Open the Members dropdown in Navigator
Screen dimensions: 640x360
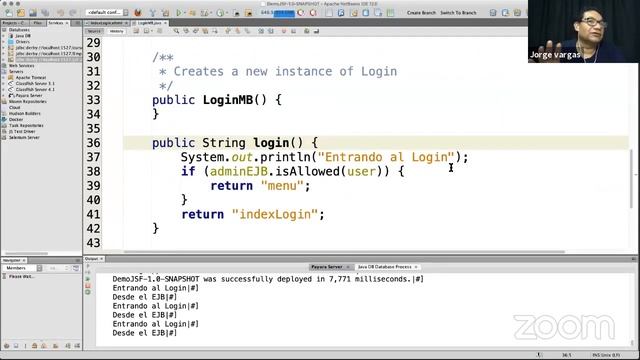click(x=22, y=268)
